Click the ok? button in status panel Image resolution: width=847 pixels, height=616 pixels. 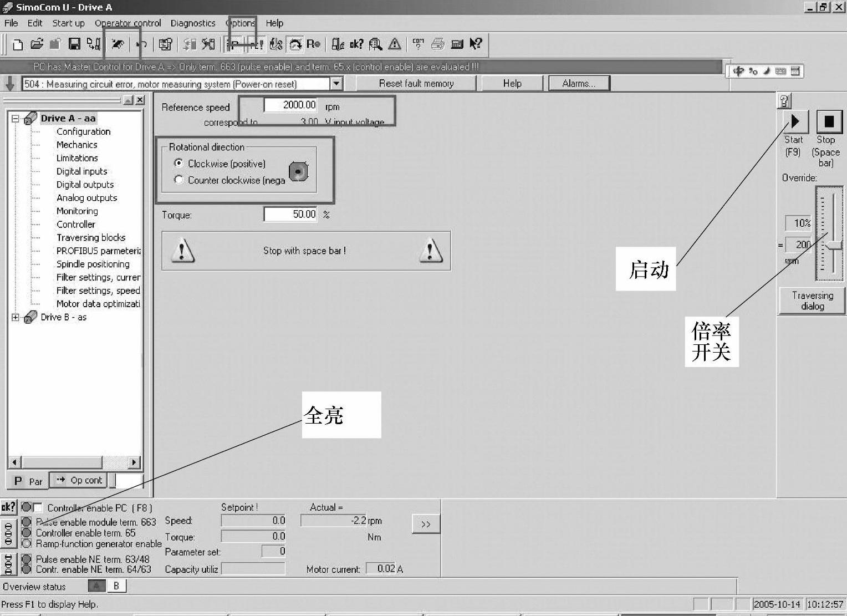8,507
